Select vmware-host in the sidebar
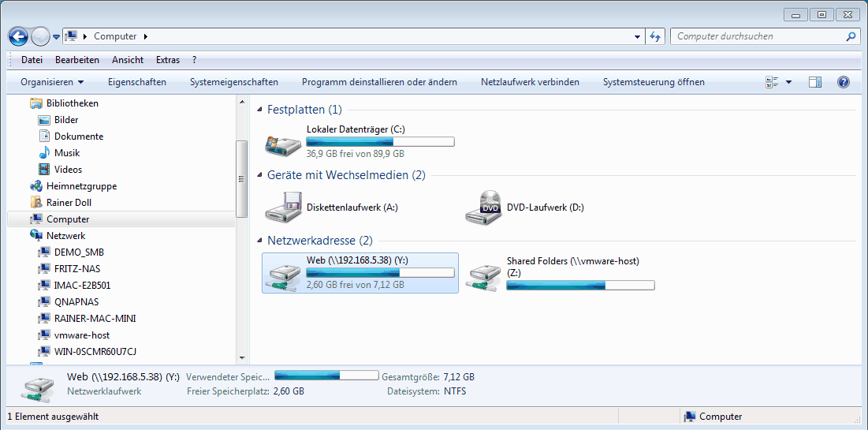868x430 pixels. click(x=81, y=335)
